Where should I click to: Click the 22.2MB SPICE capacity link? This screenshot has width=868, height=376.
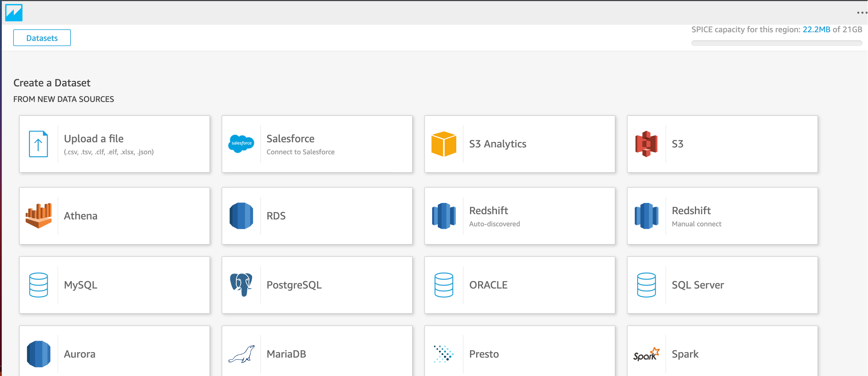[816, 30]
